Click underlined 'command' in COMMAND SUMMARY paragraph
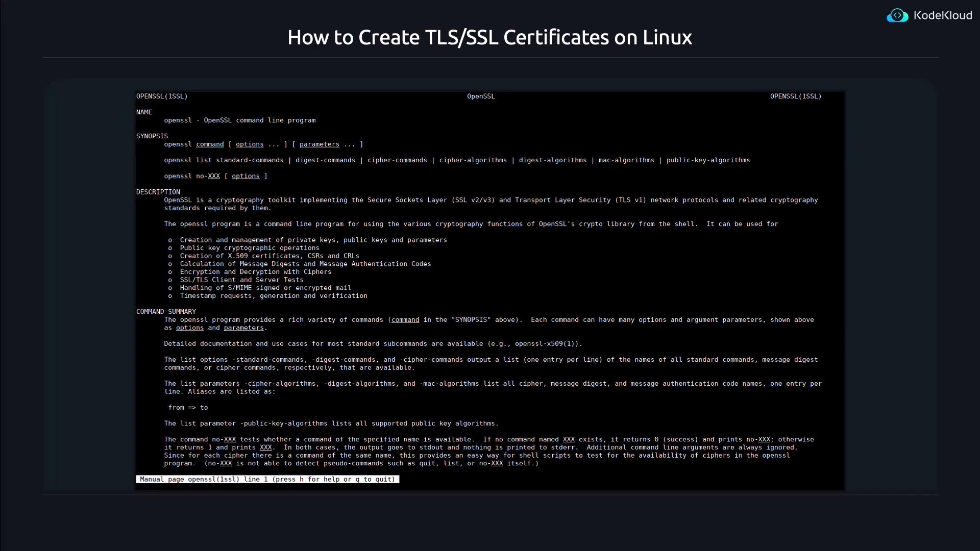Screen dimensions: 980x551 405,320
